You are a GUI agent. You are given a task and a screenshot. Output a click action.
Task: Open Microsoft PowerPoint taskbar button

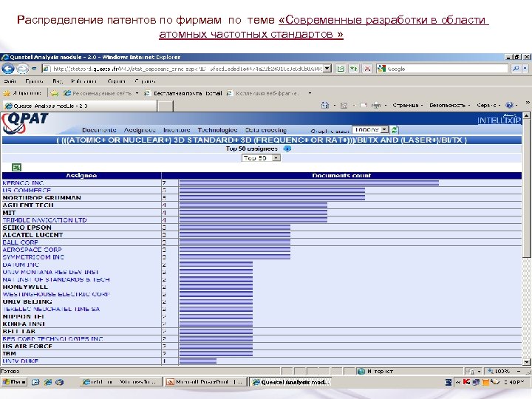(x=205, y=382)
